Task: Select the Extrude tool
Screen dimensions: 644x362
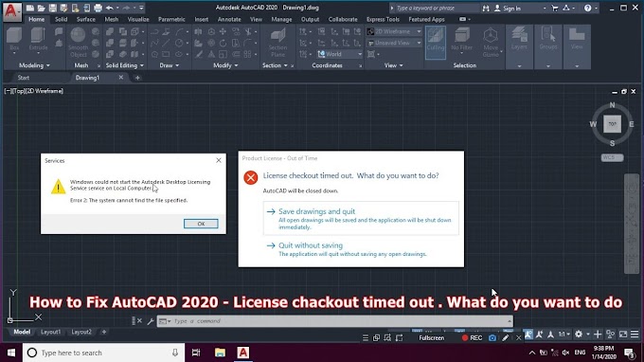Action: pos(38,40)
